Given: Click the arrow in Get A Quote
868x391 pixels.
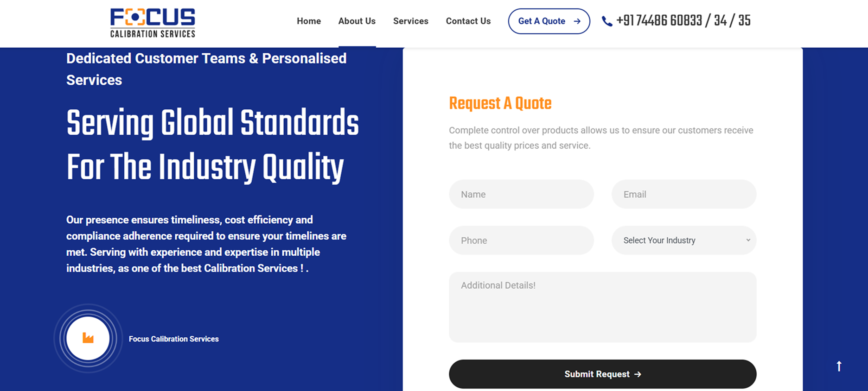Looking at the screenshot, I should [x=577, y=21].
